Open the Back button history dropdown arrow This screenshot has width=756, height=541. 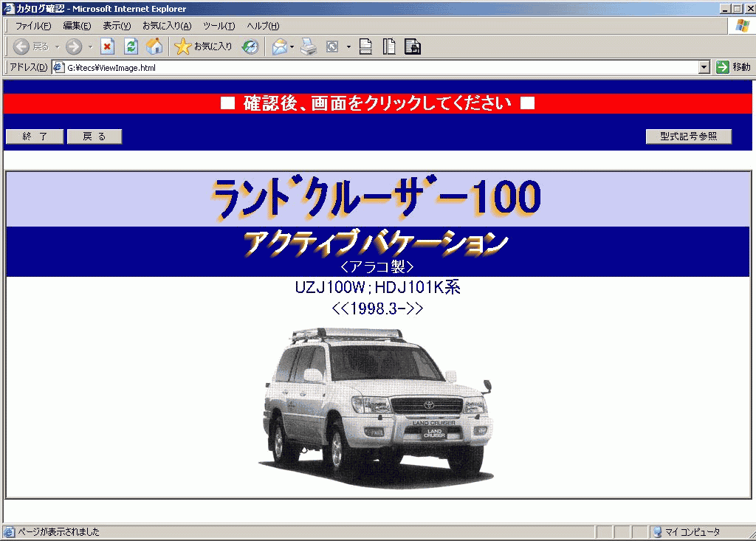tap(58, 47)
